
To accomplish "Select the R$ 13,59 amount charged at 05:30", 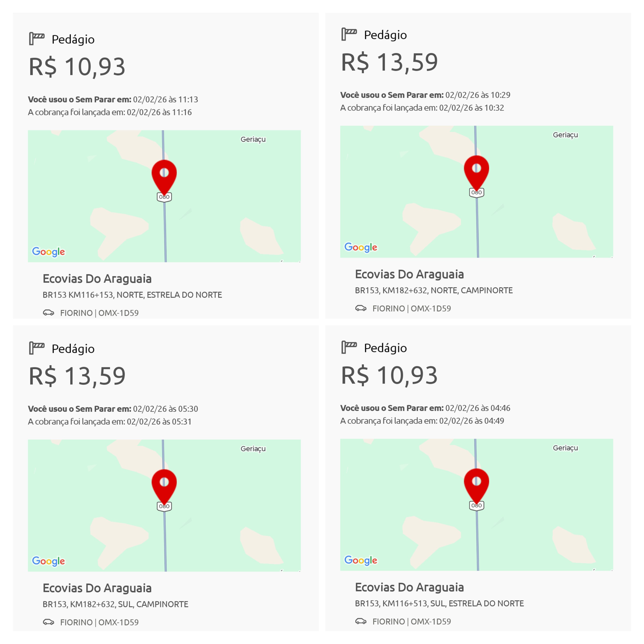I will click(x=77, y=376).
